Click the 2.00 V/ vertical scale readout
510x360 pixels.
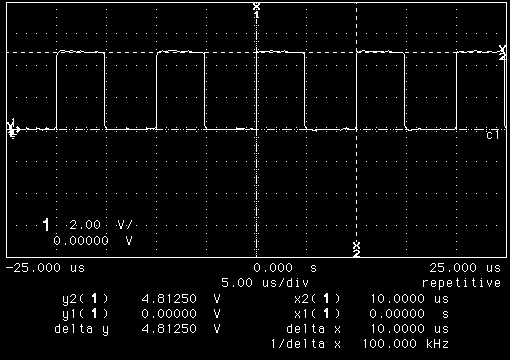(x=101, y=225)
